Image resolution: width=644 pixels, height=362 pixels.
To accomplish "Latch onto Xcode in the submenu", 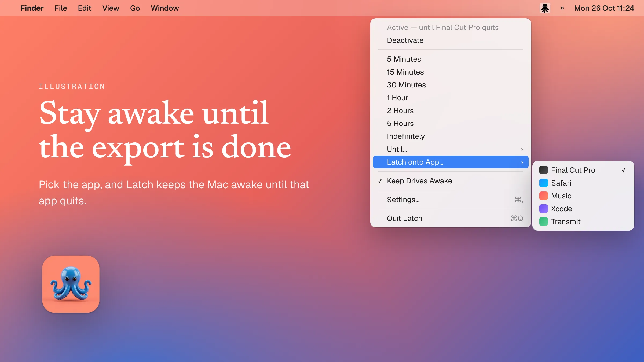I will tap(583, 209).
